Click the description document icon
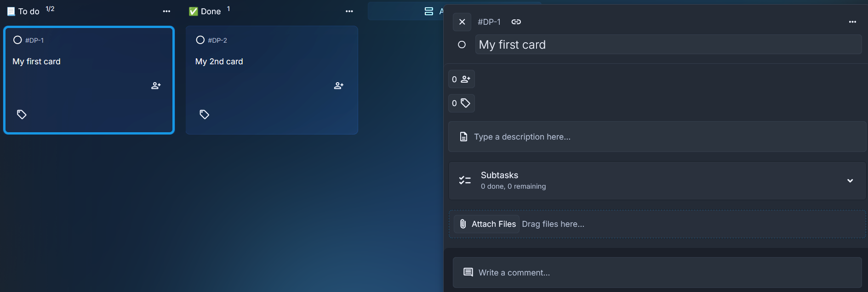The height and width of the screenshot is (292, 868). click(x=464, y=137)
